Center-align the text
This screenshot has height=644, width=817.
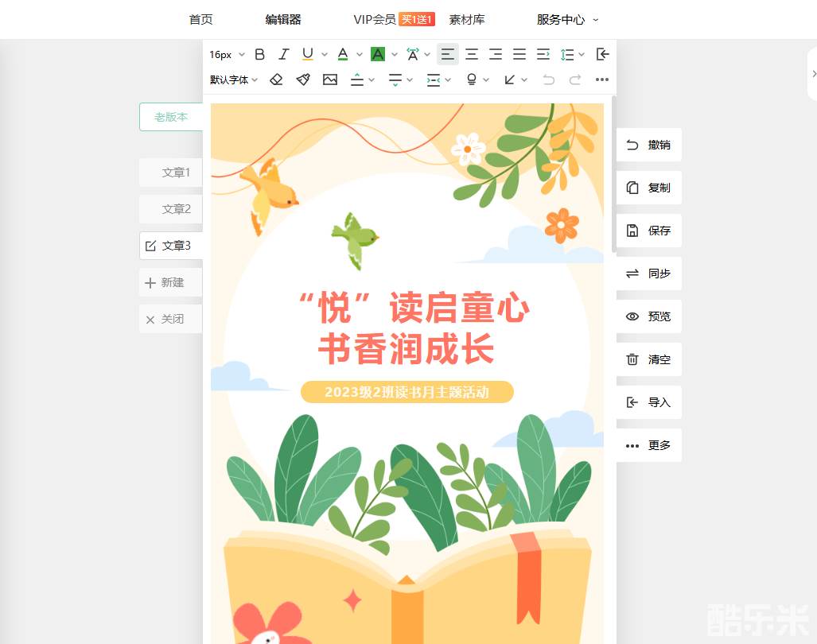[472, 54]
